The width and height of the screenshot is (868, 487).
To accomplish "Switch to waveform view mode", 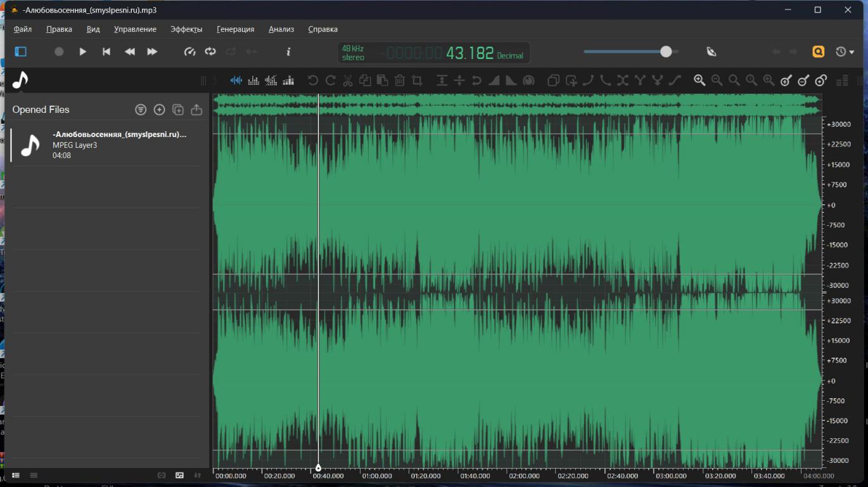I will pos(236,81).
